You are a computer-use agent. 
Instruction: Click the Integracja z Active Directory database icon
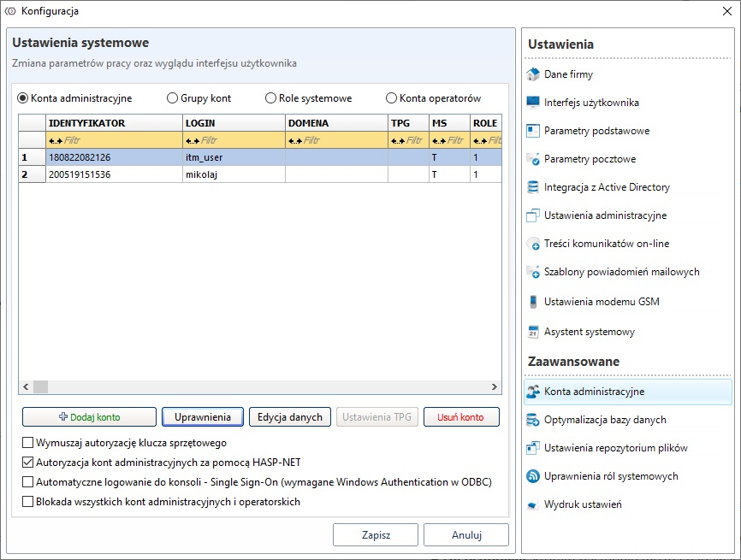tap(532, 187)
